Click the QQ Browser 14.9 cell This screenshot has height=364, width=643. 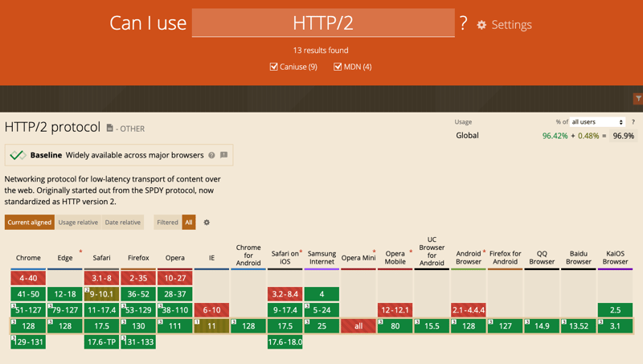[542, 326]
